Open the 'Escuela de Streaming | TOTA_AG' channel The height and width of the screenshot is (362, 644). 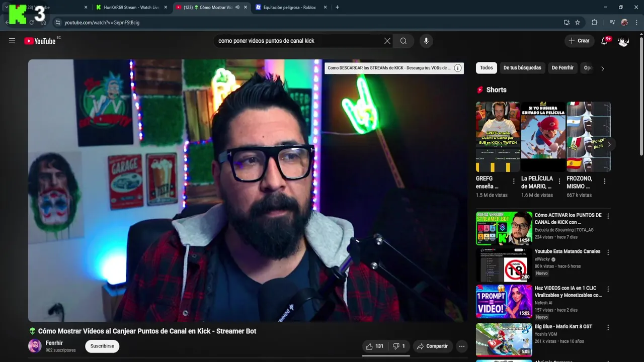pyautogui.click(x=564, y=230)
